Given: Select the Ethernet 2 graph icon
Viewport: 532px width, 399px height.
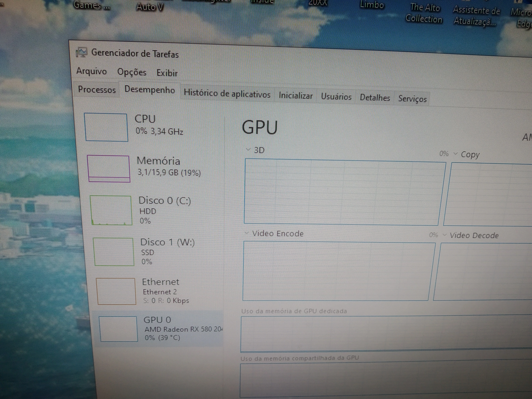Looking at the screenshot, I should coord(116,291).
